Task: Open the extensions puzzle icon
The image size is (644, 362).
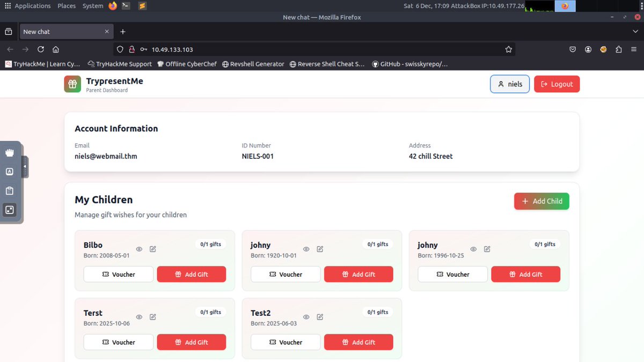Action: [x=619, y=49]
